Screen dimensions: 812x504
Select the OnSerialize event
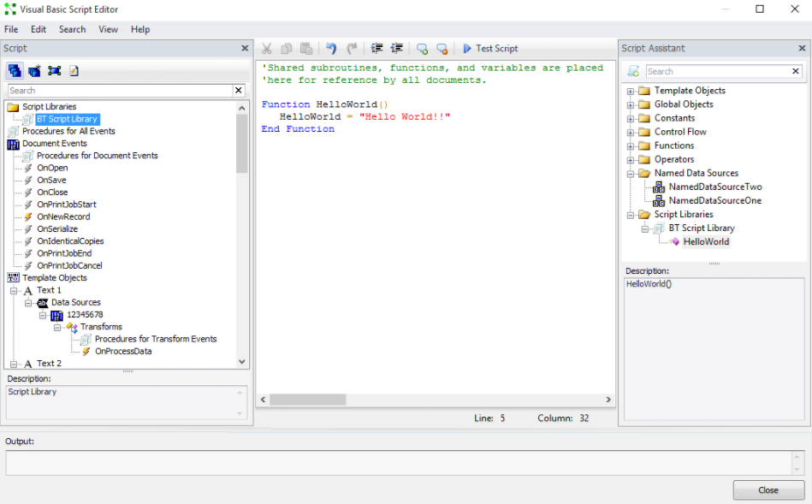tap(57, 229)
